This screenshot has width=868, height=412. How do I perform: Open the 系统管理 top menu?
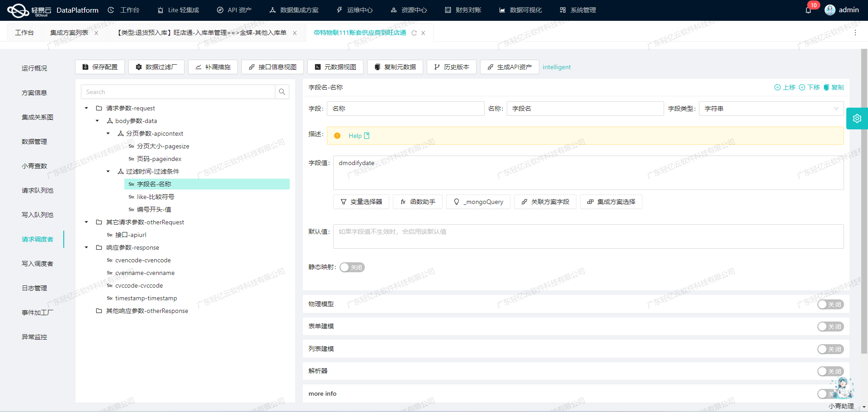578,10
